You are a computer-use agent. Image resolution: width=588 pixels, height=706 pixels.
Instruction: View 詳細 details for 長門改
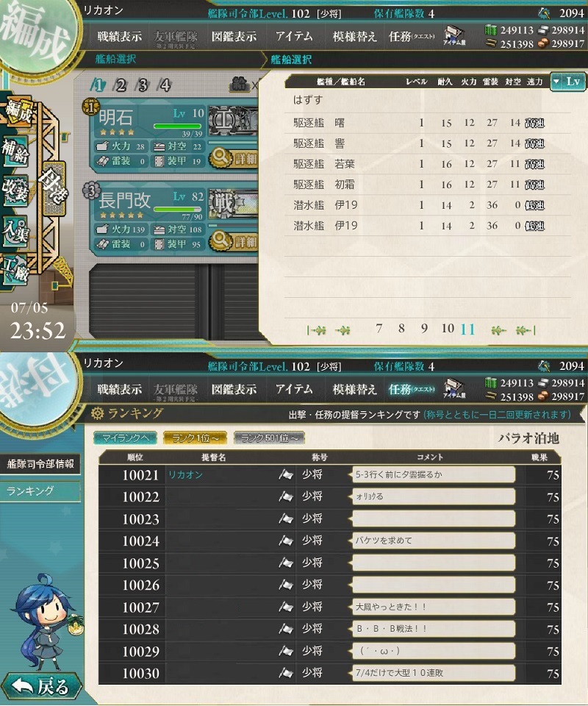pyautogui.click(x=234, y=241)
